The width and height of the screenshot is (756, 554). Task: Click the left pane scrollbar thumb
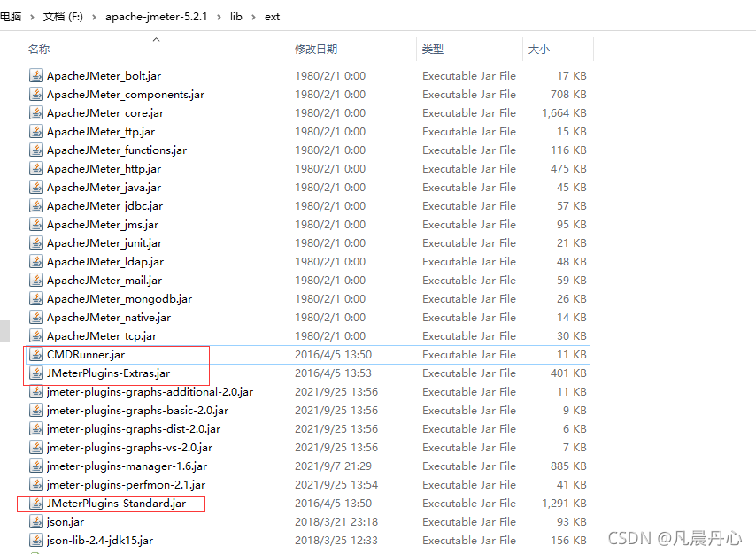[x=4, y=331]
